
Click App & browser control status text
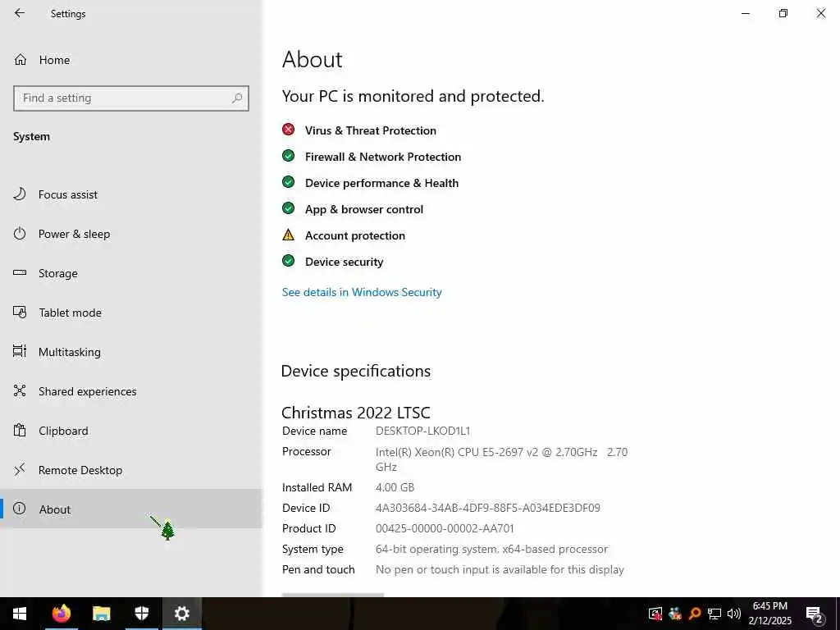pos(364,209)
